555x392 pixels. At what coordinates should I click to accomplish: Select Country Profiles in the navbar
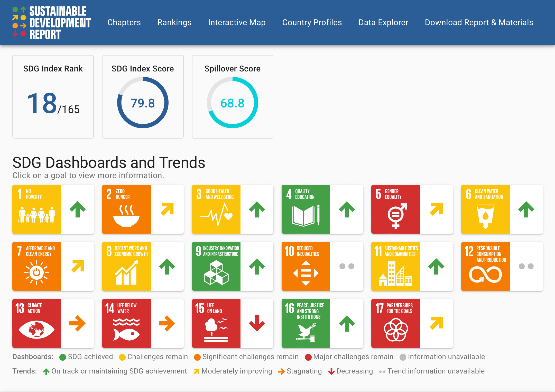point(312,22)
